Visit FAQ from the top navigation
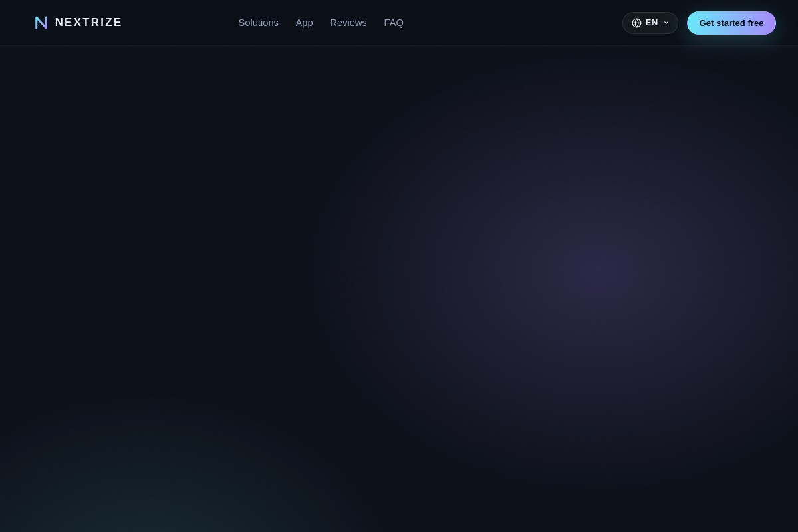The height and width of the screenshot is (532, 798). coord(394,23)
